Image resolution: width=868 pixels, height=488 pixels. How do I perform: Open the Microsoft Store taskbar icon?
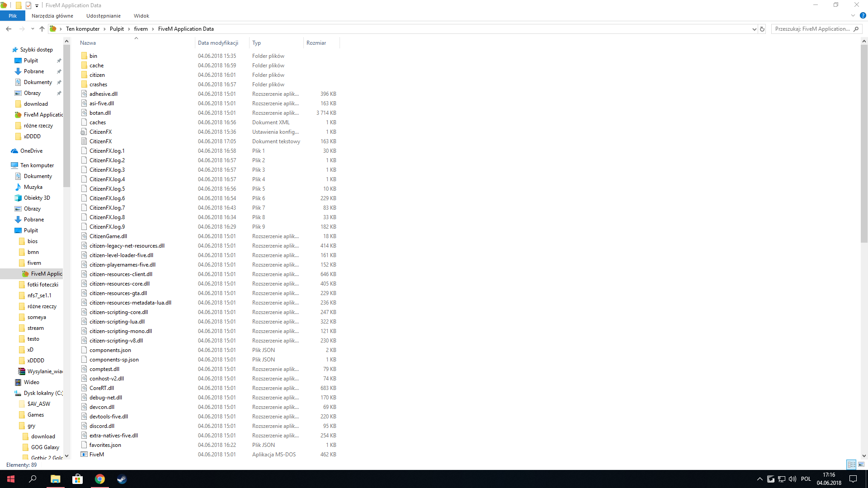pyautogui.click(x=78, y=479)
